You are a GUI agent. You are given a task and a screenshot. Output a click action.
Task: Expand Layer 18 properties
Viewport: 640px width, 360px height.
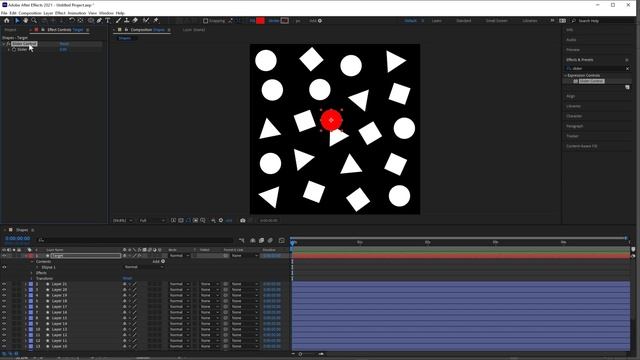(26, 301)
